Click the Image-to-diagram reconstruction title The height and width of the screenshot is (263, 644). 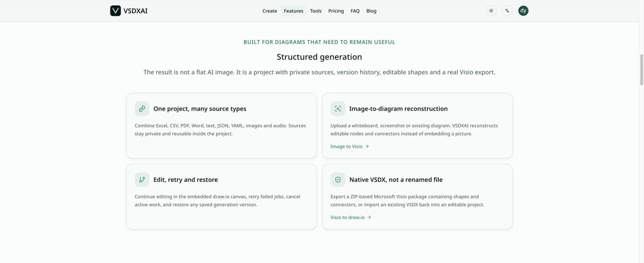(398, 109)
